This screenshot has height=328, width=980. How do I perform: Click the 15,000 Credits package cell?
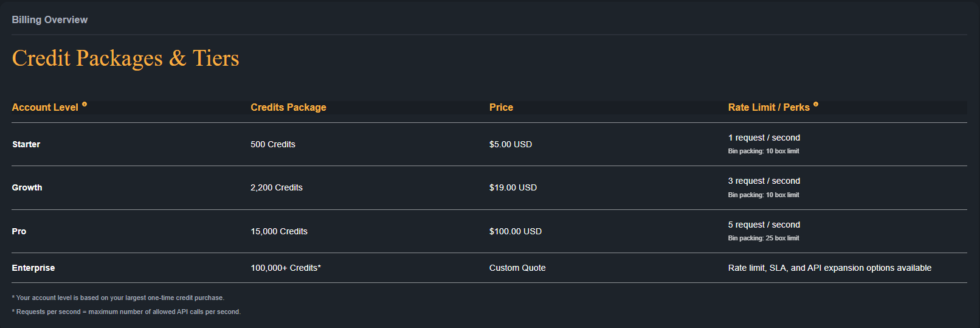click(x=279, y=231)
